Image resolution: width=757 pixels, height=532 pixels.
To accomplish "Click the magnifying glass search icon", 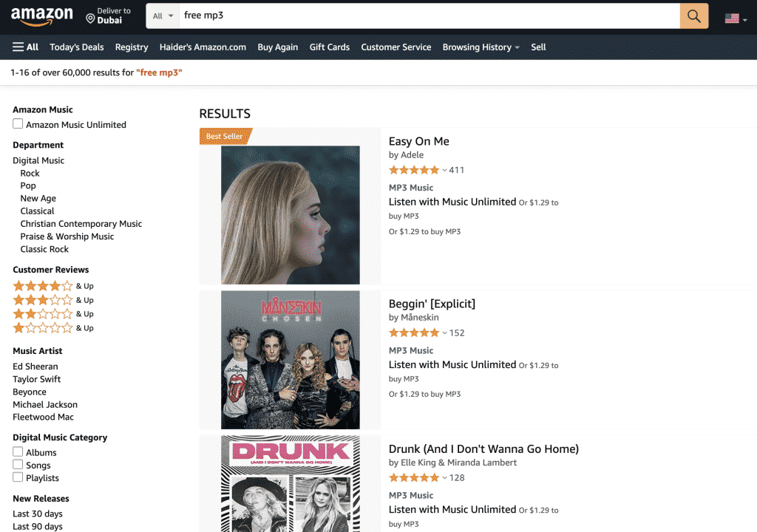I will tap(693, 16).
